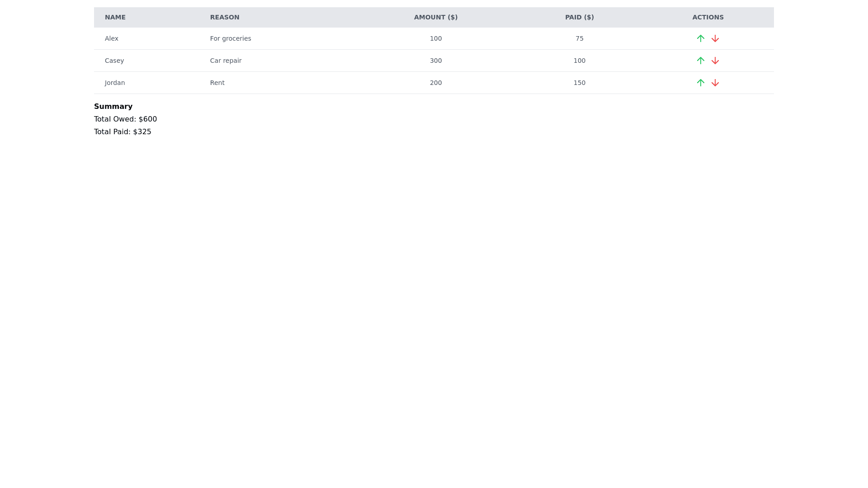
Task: Click the Total Owed summary text
Action: point(125,119)
